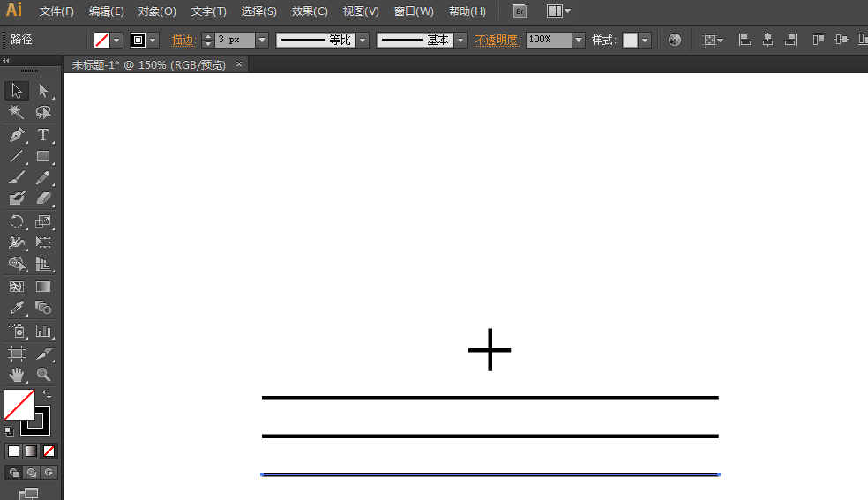The image size is (868, 500).
Task: Set paint mode to Gradient
Action: 32,451
